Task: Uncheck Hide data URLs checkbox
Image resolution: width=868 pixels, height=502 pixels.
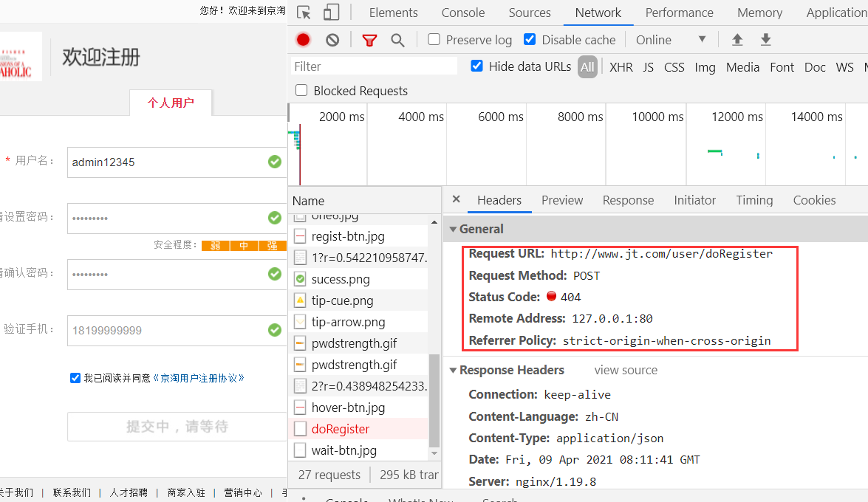Action: click(476, 66)
